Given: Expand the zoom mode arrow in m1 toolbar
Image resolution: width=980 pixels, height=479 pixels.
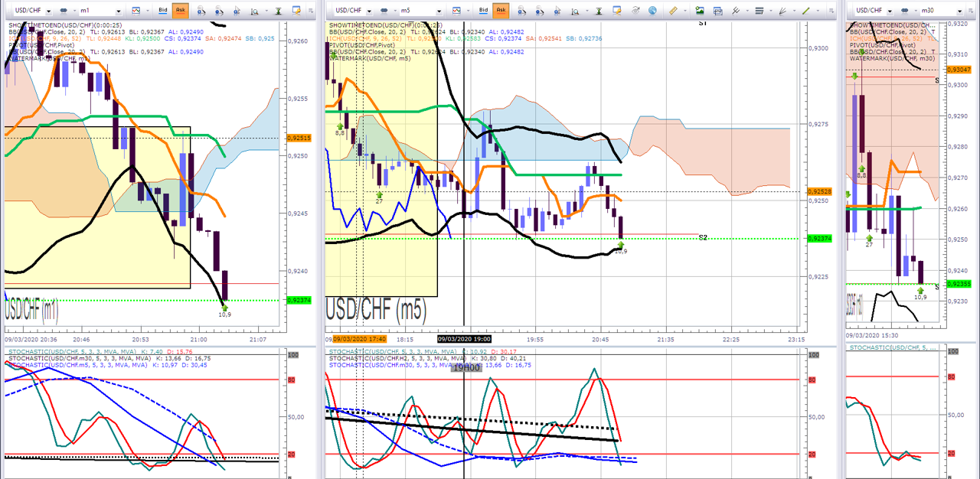Looking at the screenshot, I should [266, 11].
